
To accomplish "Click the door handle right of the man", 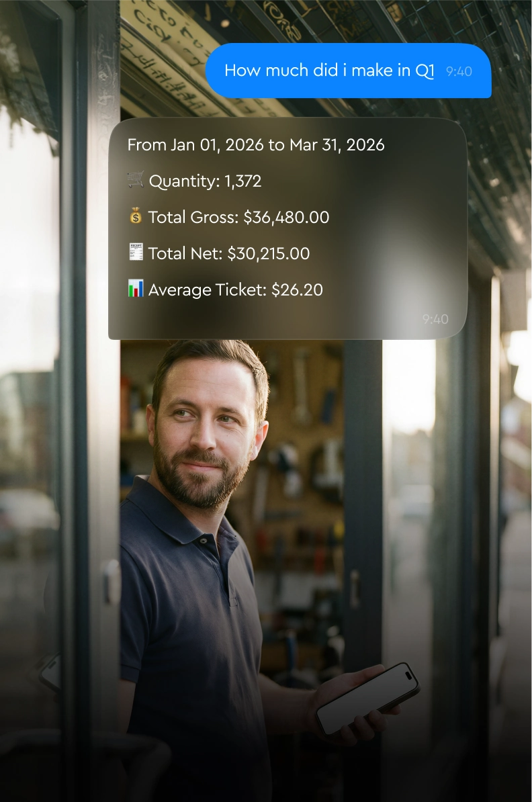I will (x=354, y=588).
